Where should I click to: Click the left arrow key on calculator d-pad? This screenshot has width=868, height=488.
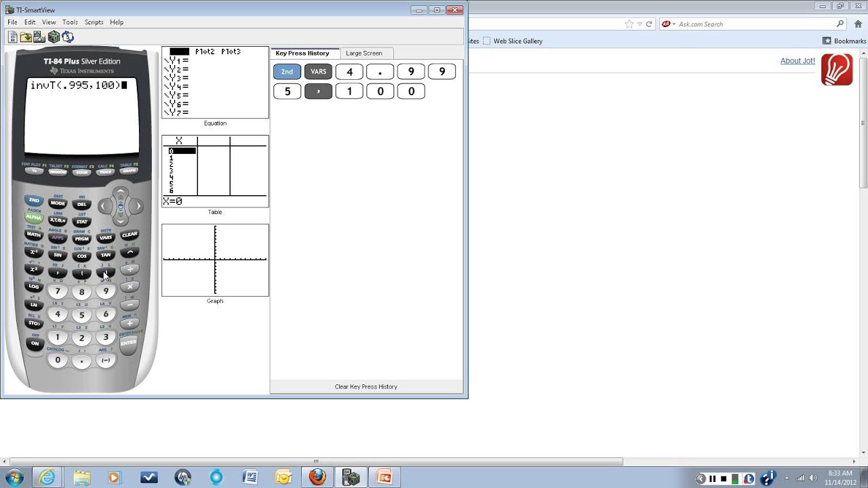tap(104, 206)
